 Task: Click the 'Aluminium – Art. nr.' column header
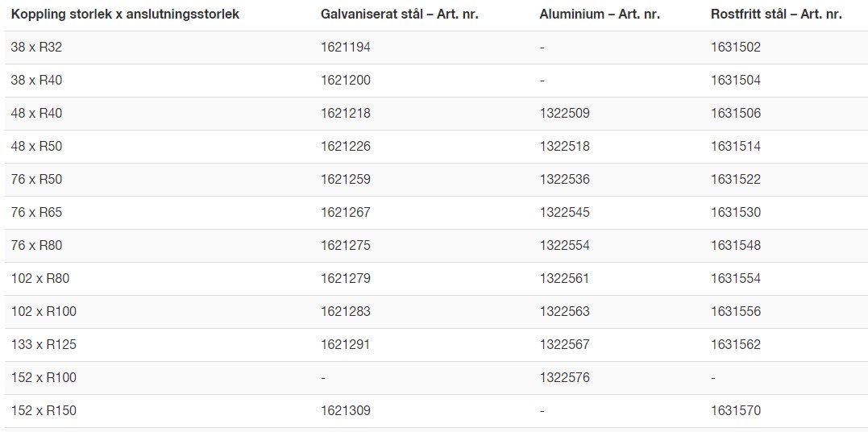(x=600, y=15)
